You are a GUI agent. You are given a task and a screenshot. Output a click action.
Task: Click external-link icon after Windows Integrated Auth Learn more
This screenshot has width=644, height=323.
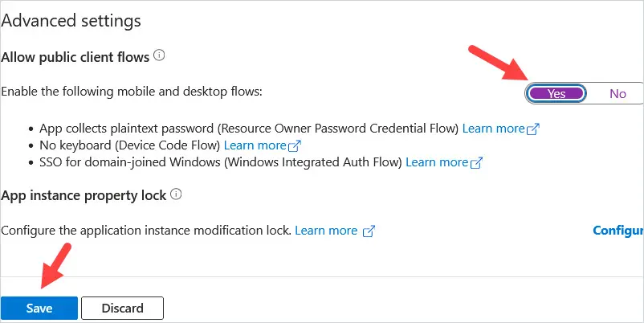pos(476,162)
